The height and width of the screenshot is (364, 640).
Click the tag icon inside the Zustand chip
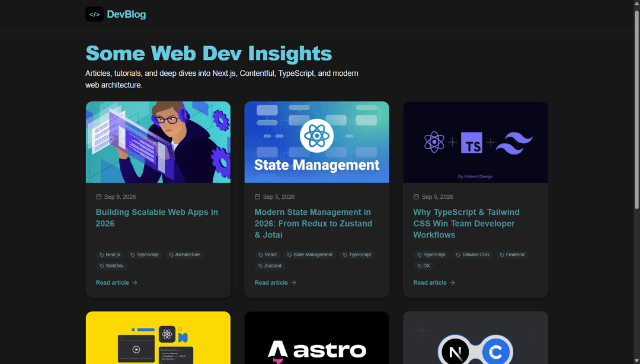(x=261, y=266)
